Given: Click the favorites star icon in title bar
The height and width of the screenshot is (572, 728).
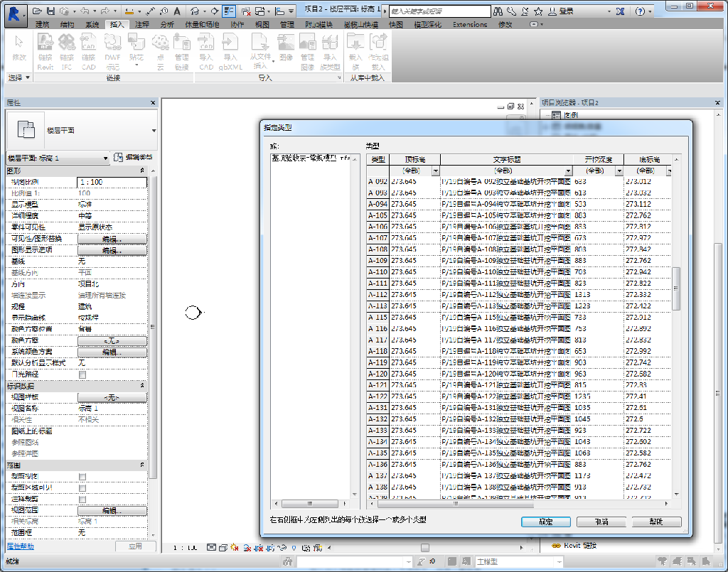Looking at the screenshot, I should (539, 11).
